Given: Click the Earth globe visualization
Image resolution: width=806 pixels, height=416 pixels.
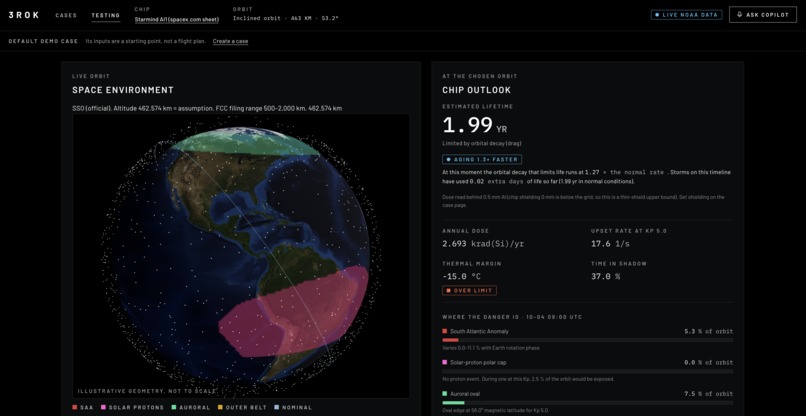Looking at the screenshot, I should coord(241,255).
